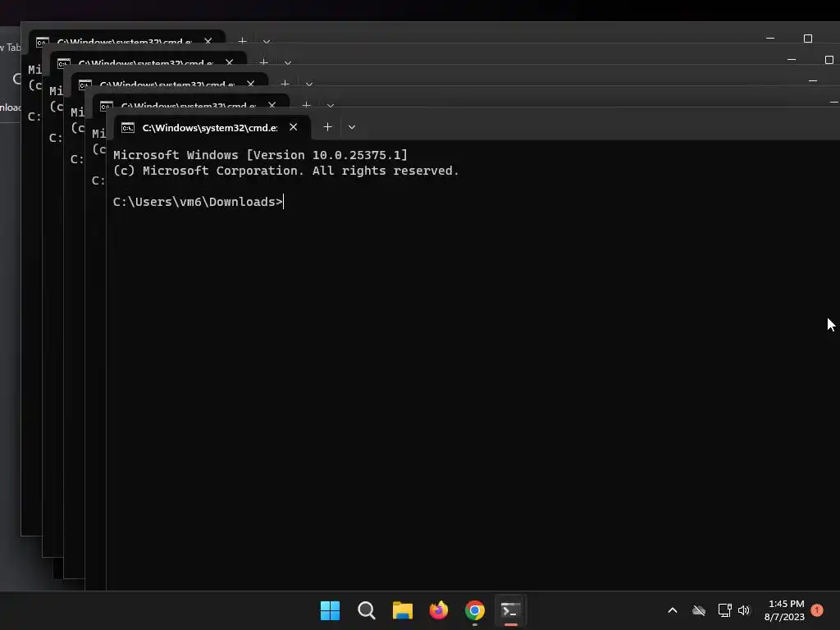840x630 pixels.
Task: Close the tab of the Terminal window just behind the front
Action: tap(272, 105)
